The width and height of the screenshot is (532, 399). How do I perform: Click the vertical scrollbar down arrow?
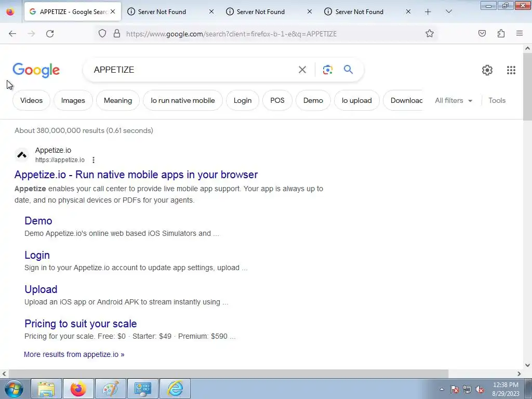(x=527, y=365)
